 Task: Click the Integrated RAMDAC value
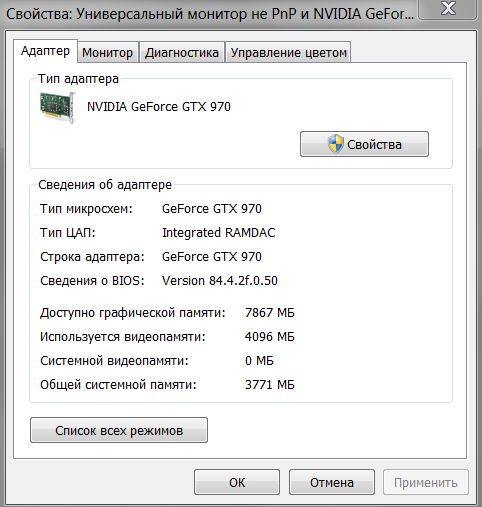[x=219, y=233]
